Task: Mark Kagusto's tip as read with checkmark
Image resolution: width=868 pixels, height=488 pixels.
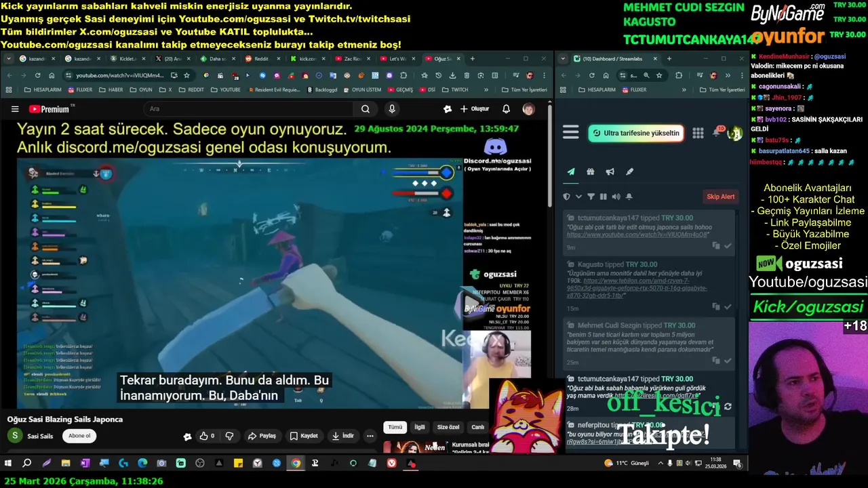Action: [x=728, y=306]
